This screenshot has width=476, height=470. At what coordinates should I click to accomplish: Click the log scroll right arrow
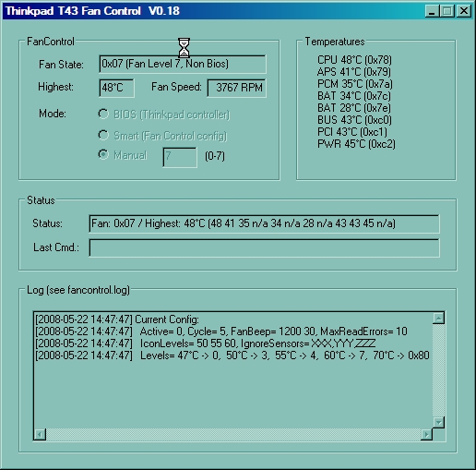pyautogui.click(x=426, y=434)
